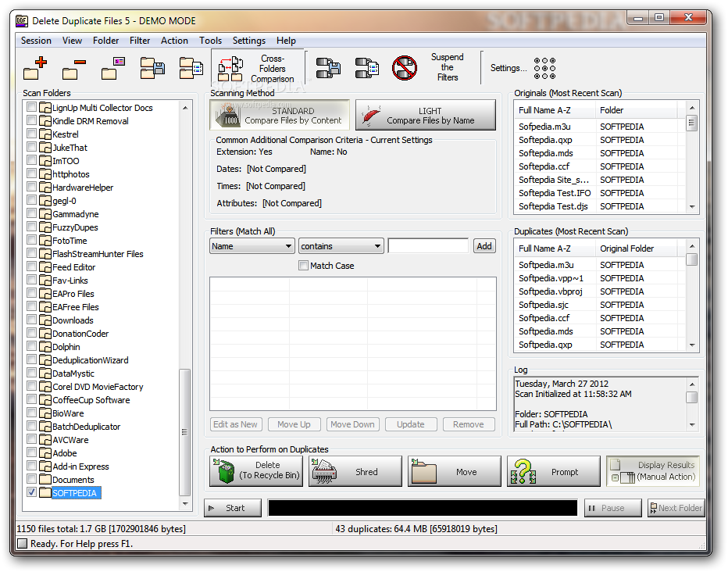Click Originals list scroll down arrow
The height and width of the screenshot is (572, 728).
[x=692, y=207]
